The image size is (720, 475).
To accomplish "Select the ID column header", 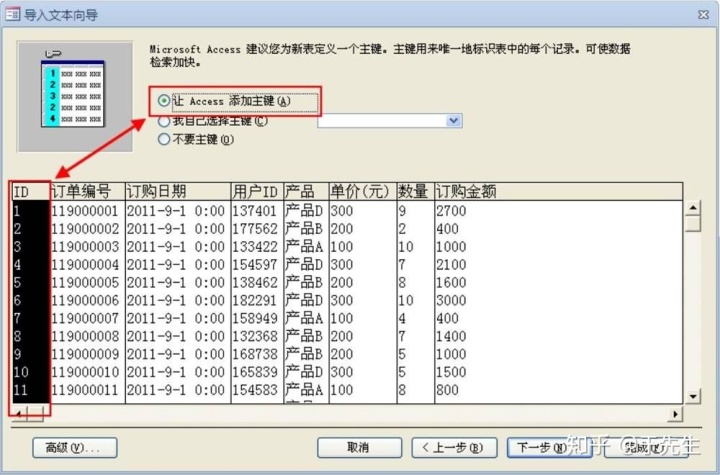I will [x=31, y=192].
